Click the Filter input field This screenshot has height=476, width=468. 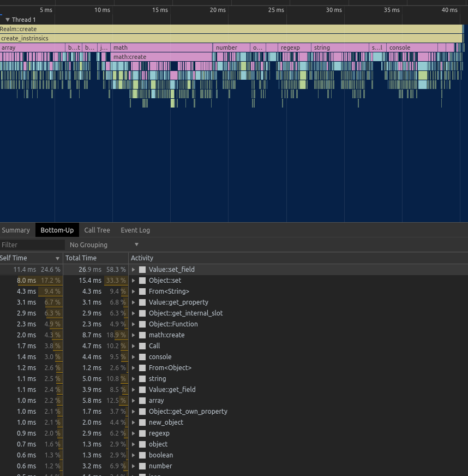click(x=32, y=245)
